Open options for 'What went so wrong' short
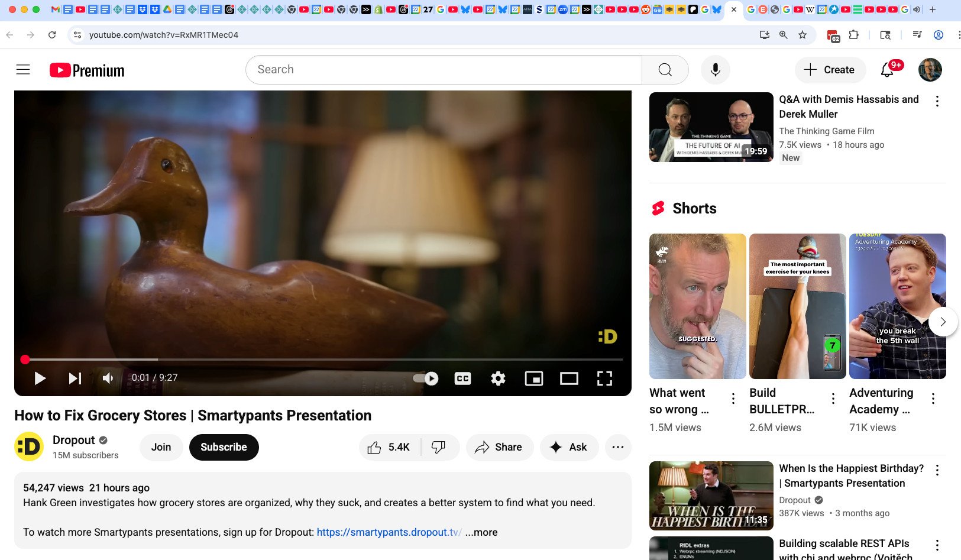Viewport: 961px width, 560px height. pyautogui.click(x=733, y=399)
